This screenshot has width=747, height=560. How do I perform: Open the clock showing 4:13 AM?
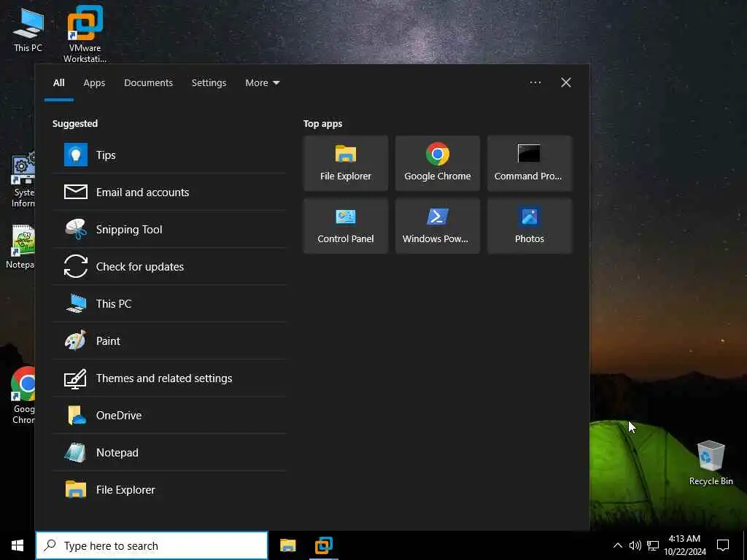[684, 545]
